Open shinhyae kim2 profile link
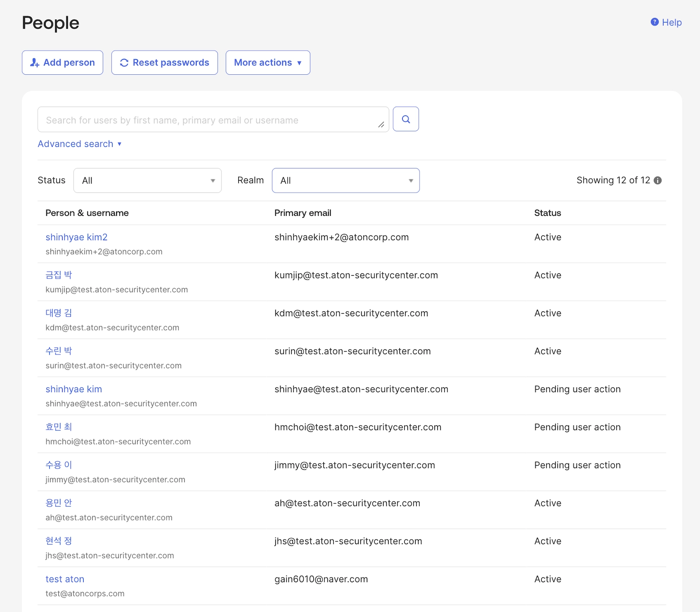 pos(76,237)
